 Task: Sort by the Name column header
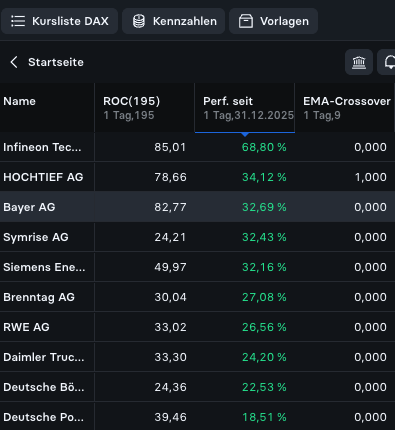click(x=47, y=107)
